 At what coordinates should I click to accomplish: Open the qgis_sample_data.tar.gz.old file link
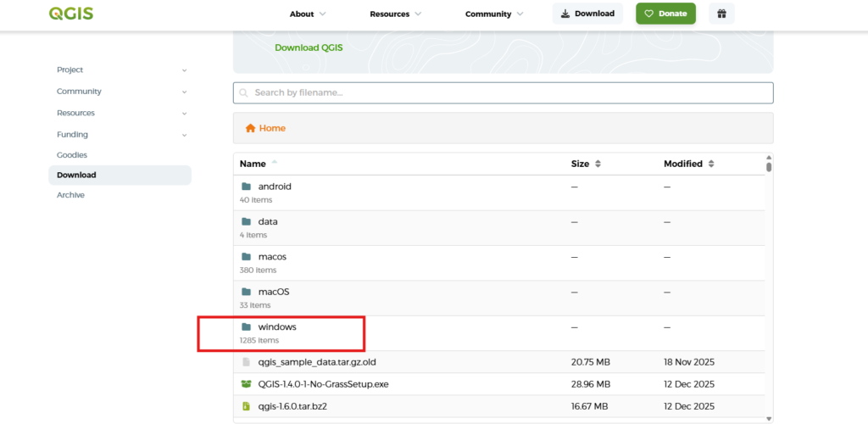316,362
